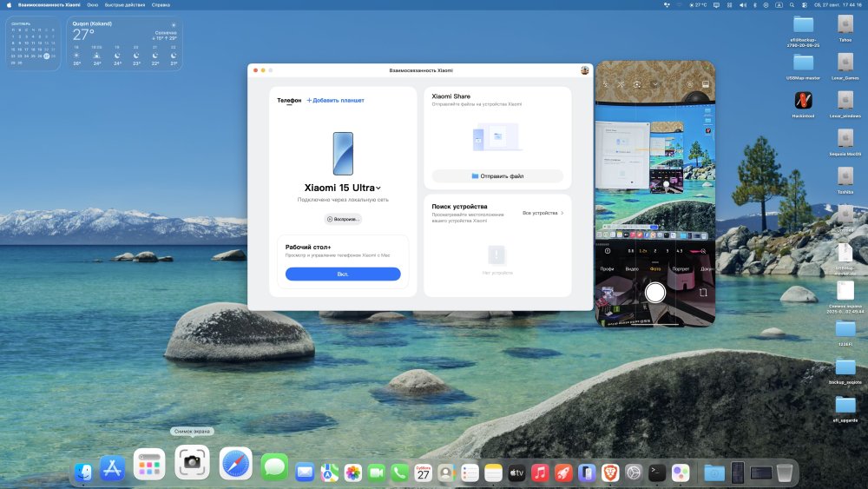The image size is (868, 489).
Task: Open Notes from the Dock
Action: 493,472
